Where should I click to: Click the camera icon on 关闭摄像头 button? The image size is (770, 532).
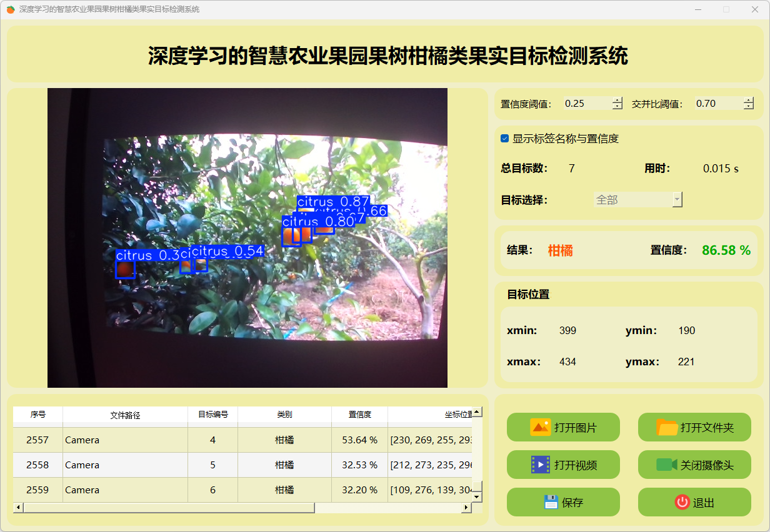pos(666,465)
